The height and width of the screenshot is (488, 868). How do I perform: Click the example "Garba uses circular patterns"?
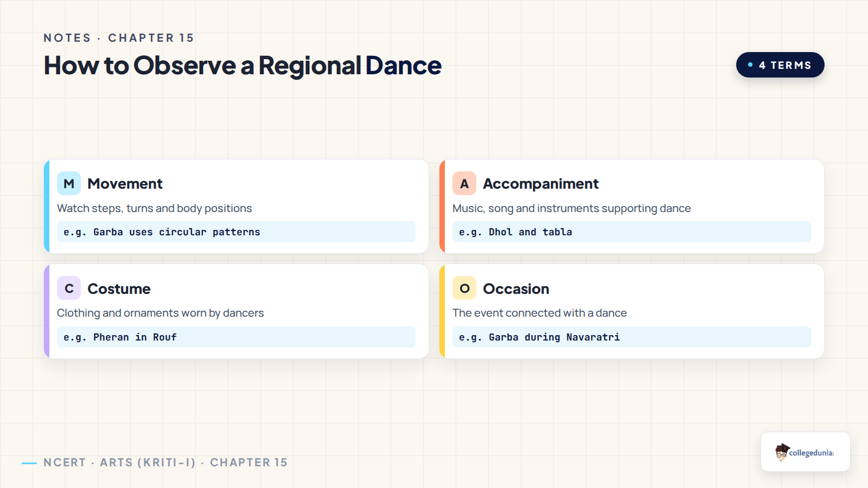(236, 232)
